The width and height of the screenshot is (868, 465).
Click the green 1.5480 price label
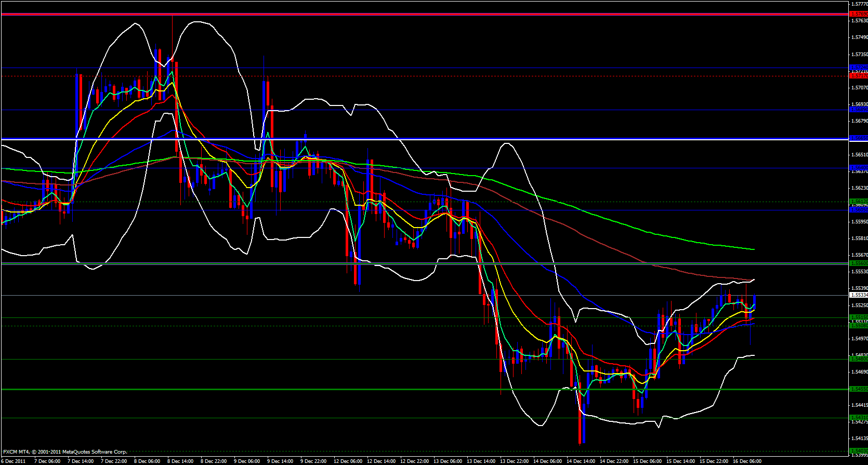(858, 358)
